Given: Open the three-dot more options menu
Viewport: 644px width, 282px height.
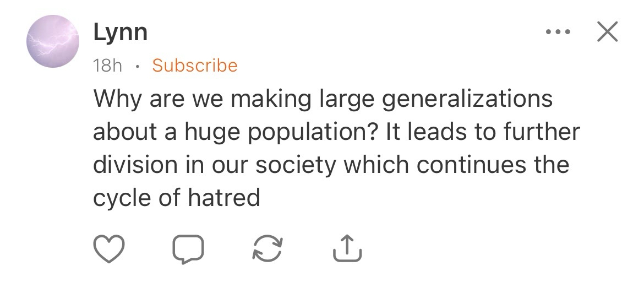Looking at the screenshot, I should pyautogui.click(x=557, y=32).
